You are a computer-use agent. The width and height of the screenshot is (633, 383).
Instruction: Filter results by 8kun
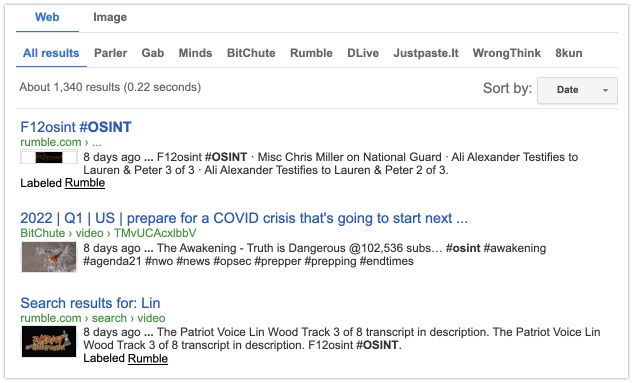tap(568, 53)
